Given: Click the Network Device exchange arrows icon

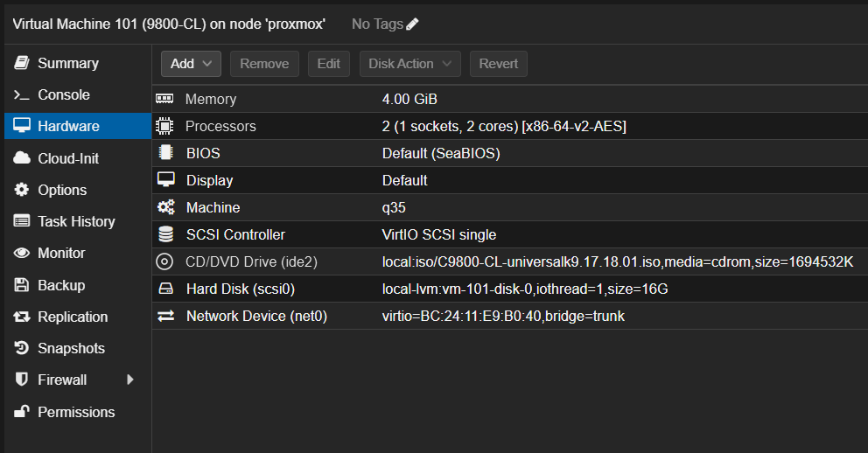Looking at the screenshot, I should pyautogui.click(x=165, y=316).
